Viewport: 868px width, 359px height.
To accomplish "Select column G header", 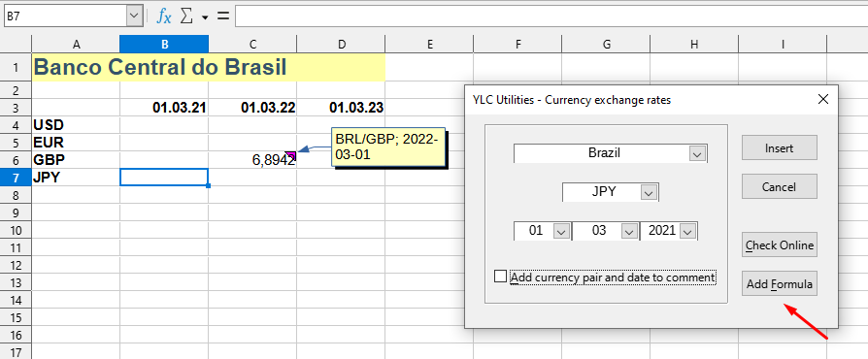I will click(x=606, y=45).
